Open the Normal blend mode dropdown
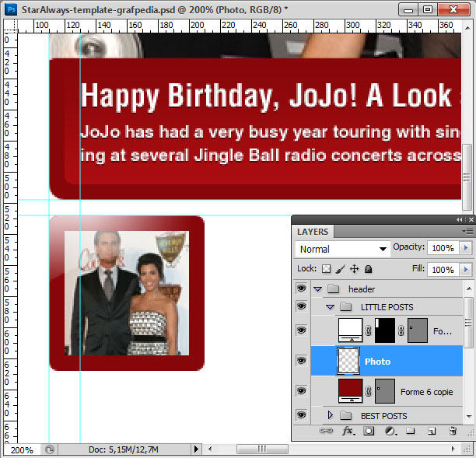 coord(342,249)
